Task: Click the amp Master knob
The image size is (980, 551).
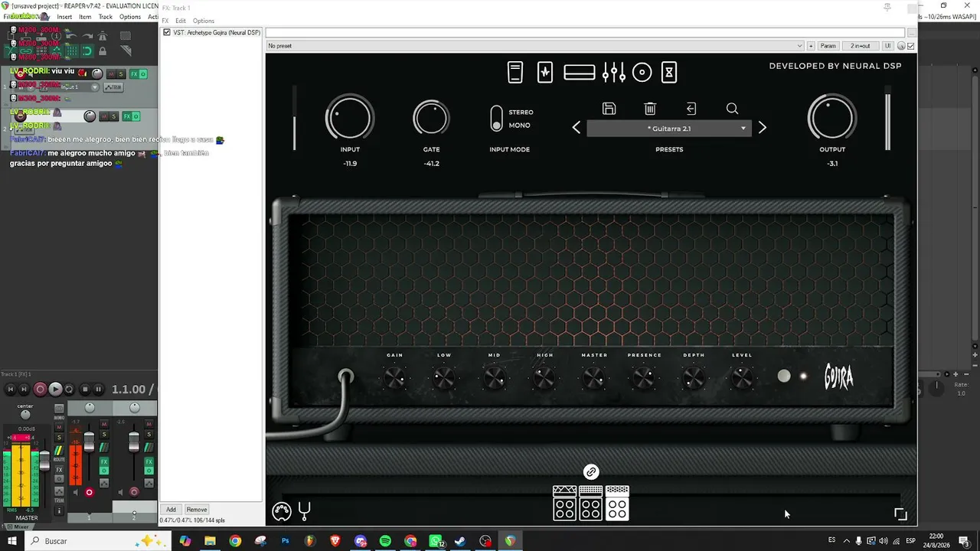Action: click(x=594, y=377)
